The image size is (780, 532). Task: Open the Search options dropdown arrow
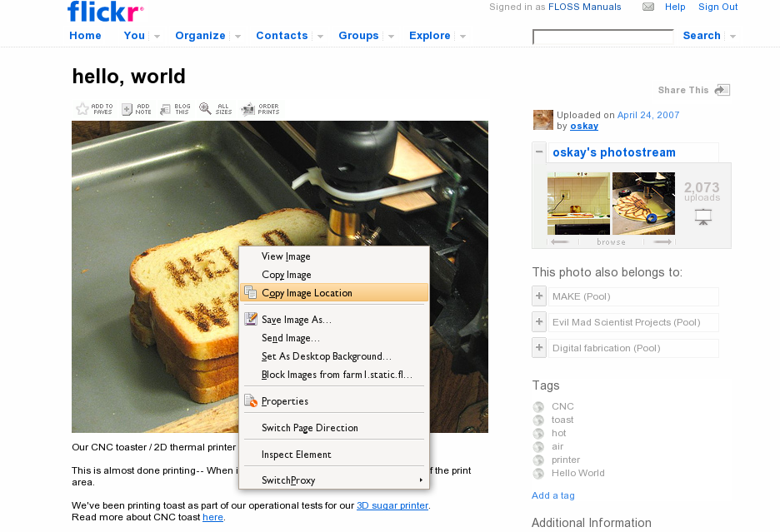point(732,37)
